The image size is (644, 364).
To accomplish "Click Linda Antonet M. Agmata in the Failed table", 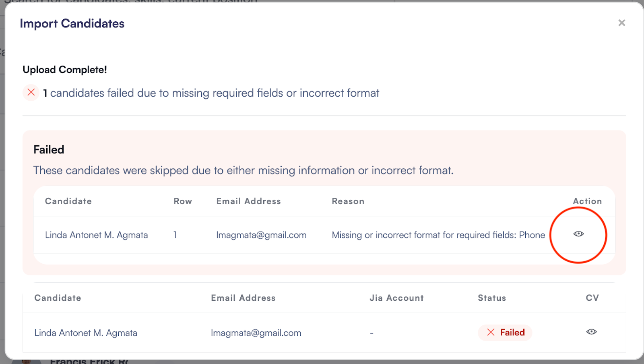I will point(96,235).
